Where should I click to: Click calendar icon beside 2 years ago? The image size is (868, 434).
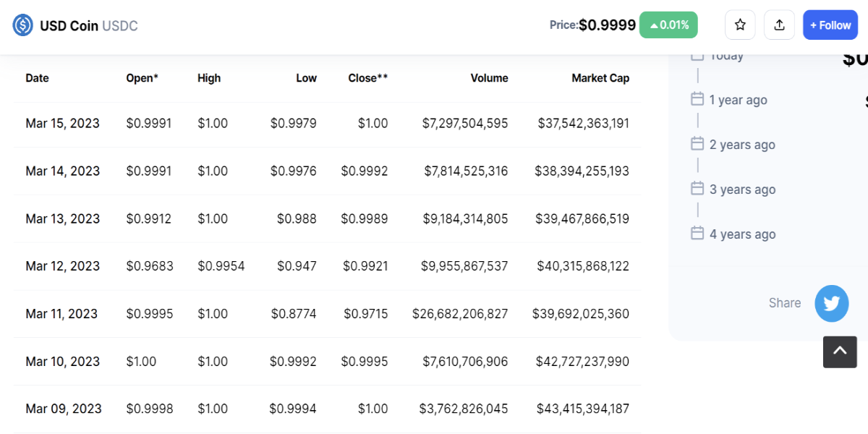[x=697, y=144]
